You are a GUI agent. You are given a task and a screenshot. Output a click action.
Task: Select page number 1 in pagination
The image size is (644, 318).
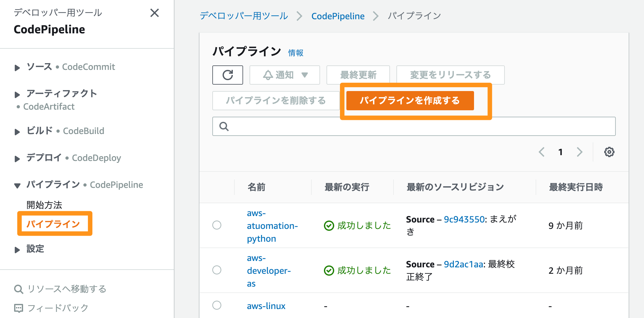tap(560, 152)
